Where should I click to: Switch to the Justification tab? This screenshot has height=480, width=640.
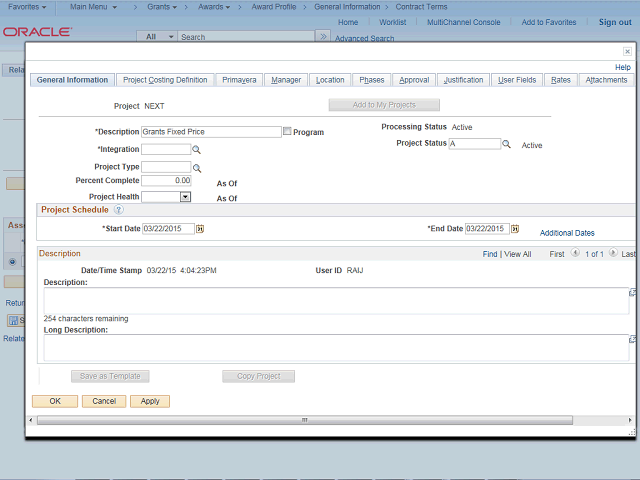463,80
